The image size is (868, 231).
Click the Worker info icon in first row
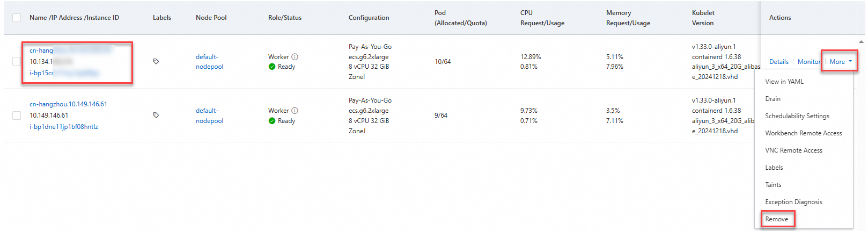click(x=295, y=57)
